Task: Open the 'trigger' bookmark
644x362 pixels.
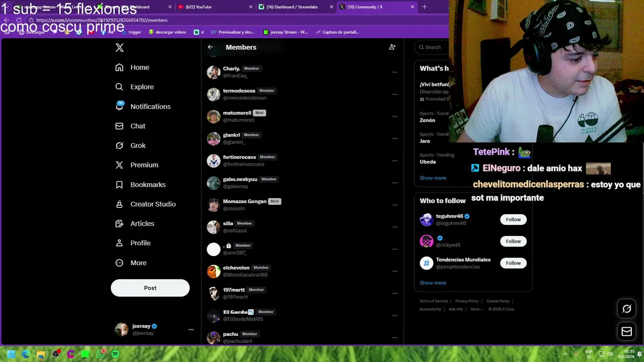Action: click(131, 32)
